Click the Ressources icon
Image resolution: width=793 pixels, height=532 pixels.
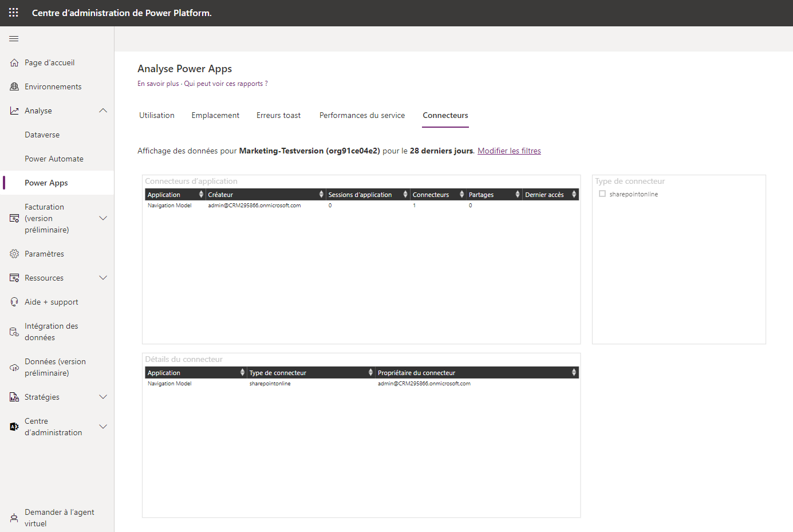point(14,278)
